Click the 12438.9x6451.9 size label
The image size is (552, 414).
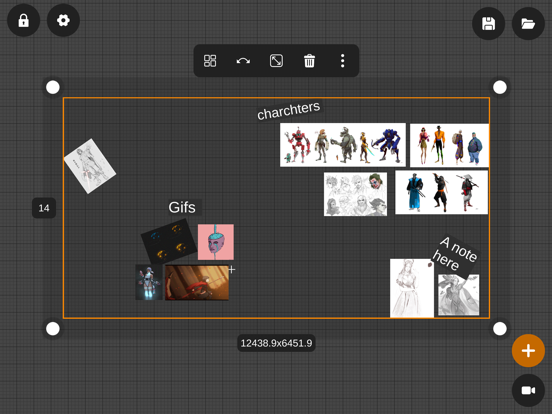point(276,343)
